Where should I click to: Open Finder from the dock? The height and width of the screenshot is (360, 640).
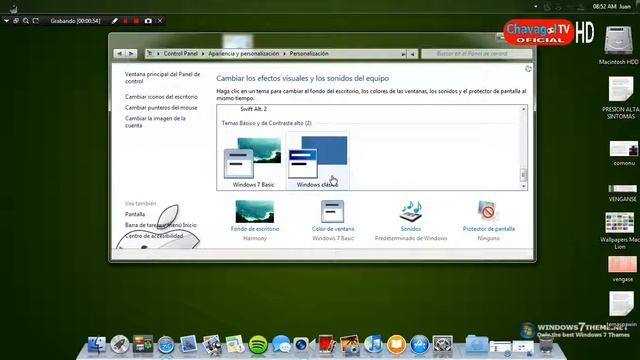pos(97,345)
